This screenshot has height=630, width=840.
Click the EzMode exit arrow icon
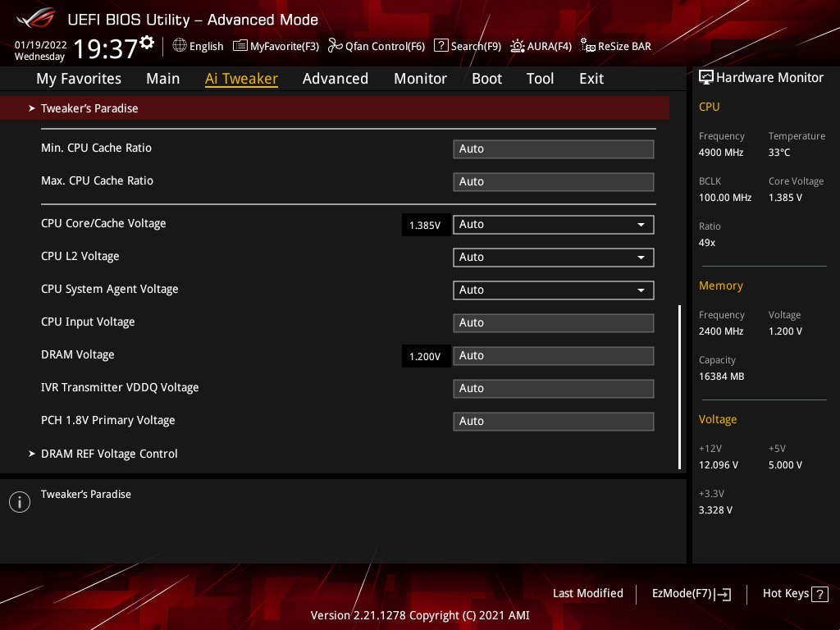coord(724,594)
